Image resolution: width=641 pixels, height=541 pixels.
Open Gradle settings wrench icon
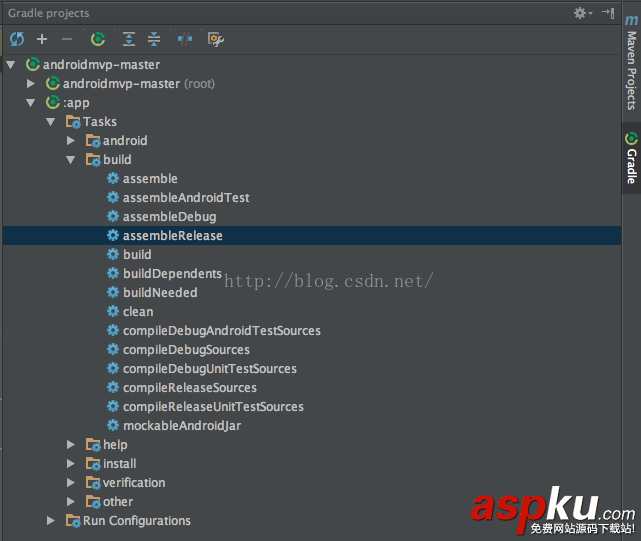(215, 39)
